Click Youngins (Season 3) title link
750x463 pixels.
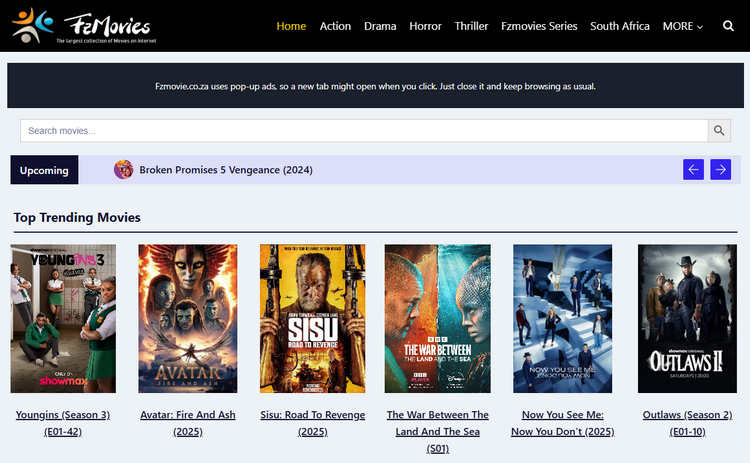tap(63, 423)
